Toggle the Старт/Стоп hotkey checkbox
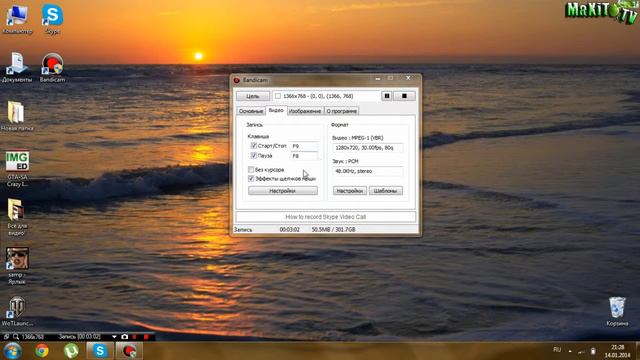The width and height of the screenshot is (640, 360). [253, 146]
